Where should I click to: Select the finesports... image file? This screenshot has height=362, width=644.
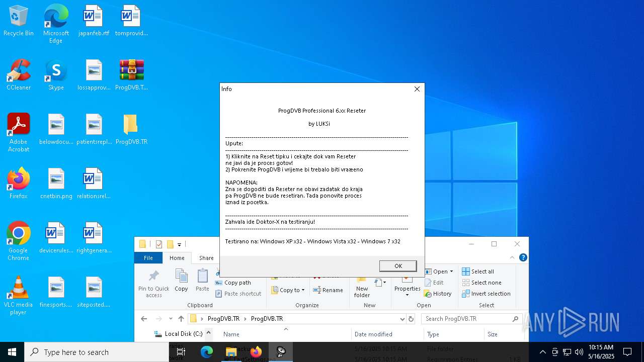coord(56,293)
